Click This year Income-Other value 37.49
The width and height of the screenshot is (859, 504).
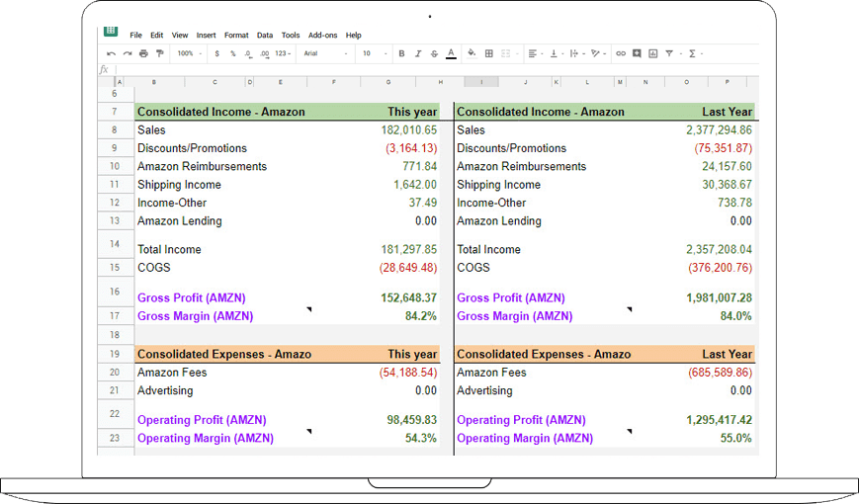coord(422,203)
